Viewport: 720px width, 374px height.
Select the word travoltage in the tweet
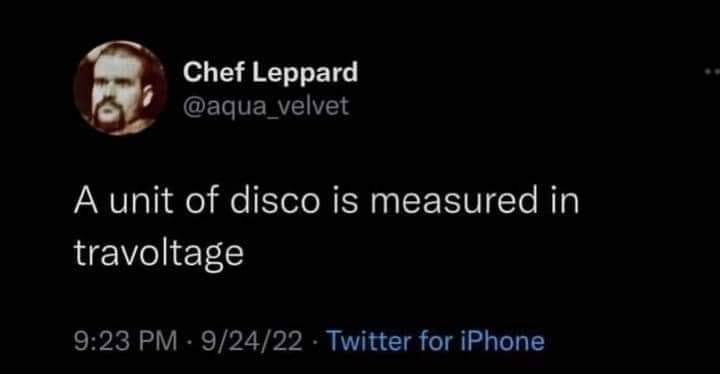[158, 254]
